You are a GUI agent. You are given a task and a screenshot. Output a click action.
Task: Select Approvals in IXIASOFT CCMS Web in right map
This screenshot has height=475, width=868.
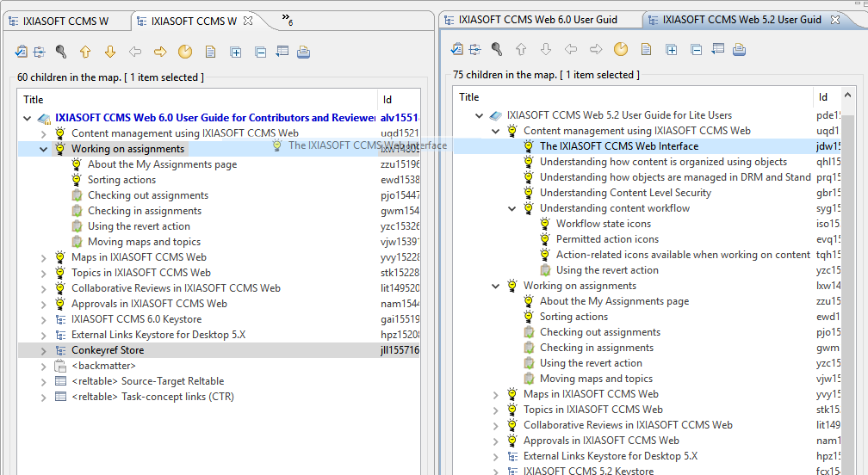coord(601,441)
